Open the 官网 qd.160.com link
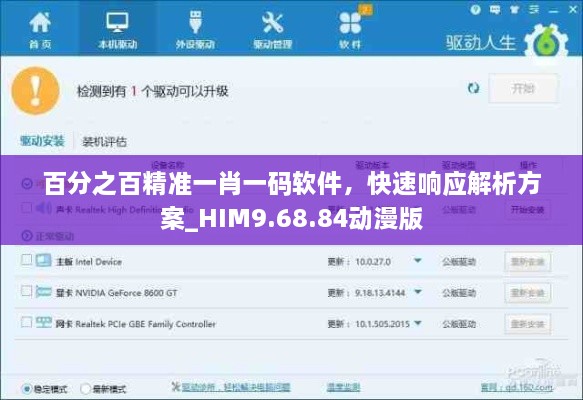Image resolution: width=583 pixels, height=400 pixels. (x=517, y=387)
